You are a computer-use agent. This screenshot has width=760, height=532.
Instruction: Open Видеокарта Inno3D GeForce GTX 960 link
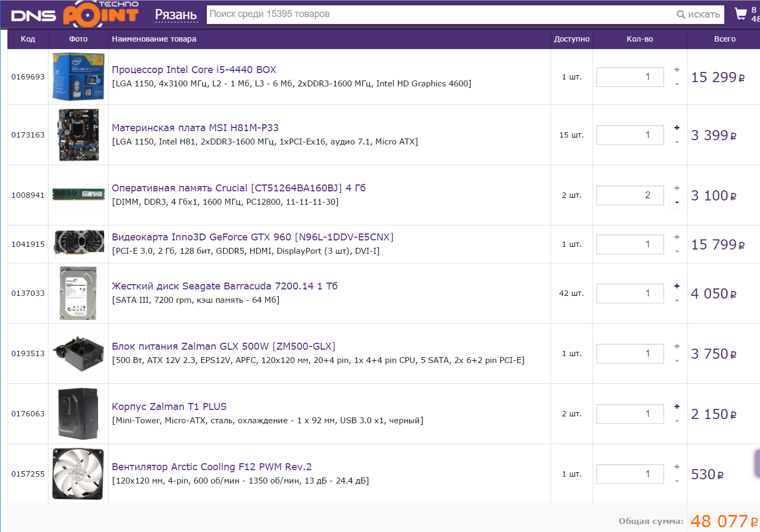click(253, 237)
